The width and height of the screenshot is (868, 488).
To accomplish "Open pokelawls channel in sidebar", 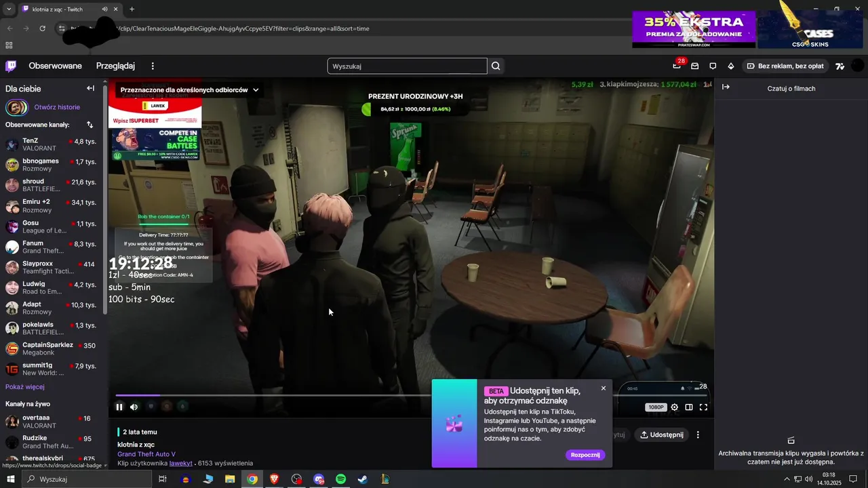I will (52, 328).
